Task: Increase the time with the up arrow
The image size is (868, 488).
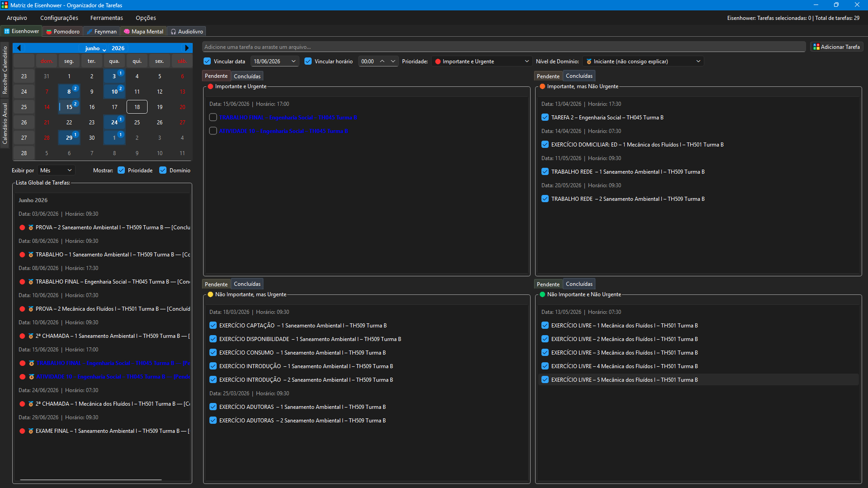Action: pos(382,61)
